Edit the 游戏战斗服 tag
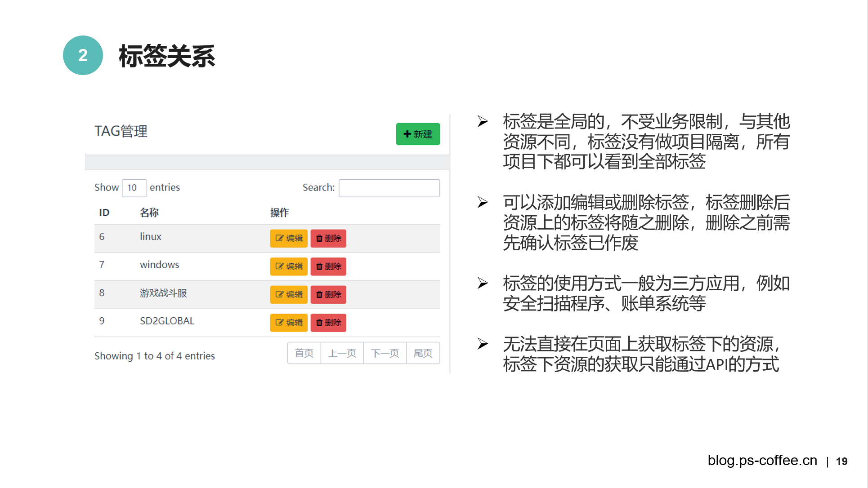 tap(288, 294)
